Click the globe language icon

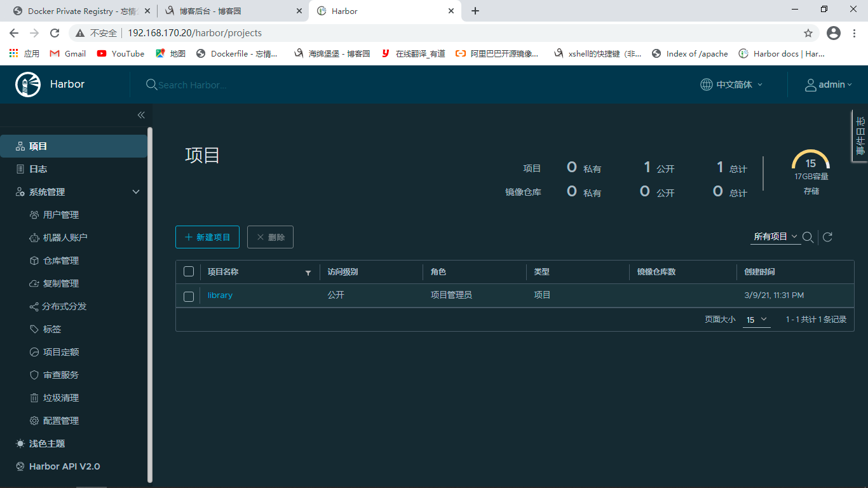(706, 85)
